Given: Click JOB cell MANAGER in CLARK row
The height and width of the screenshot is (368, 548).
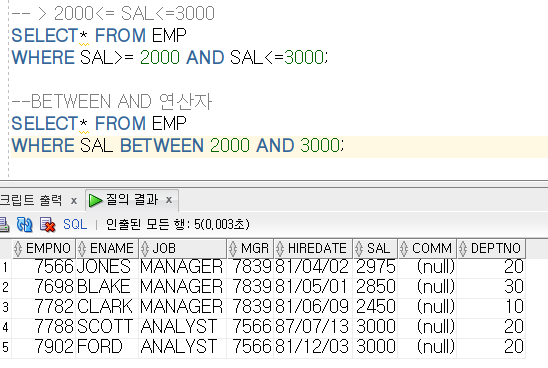Looking at the screenshot, I should tap(181, 307).
